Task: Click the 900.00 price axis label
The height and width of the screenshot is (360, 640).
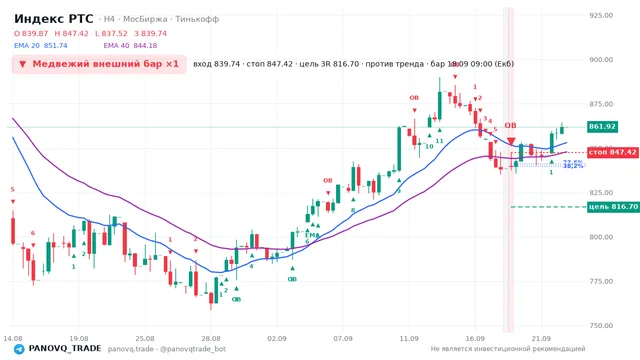Action: point(601,60)
